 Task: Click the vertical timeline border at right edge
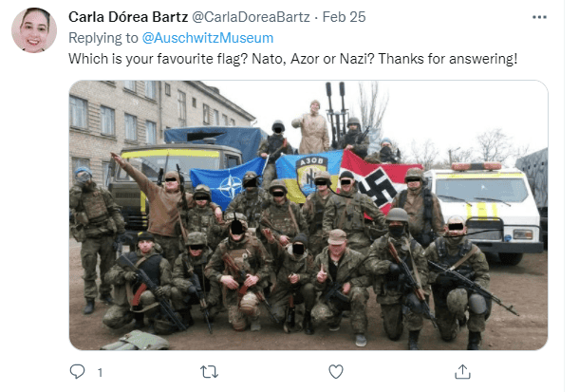click(564, 196)
